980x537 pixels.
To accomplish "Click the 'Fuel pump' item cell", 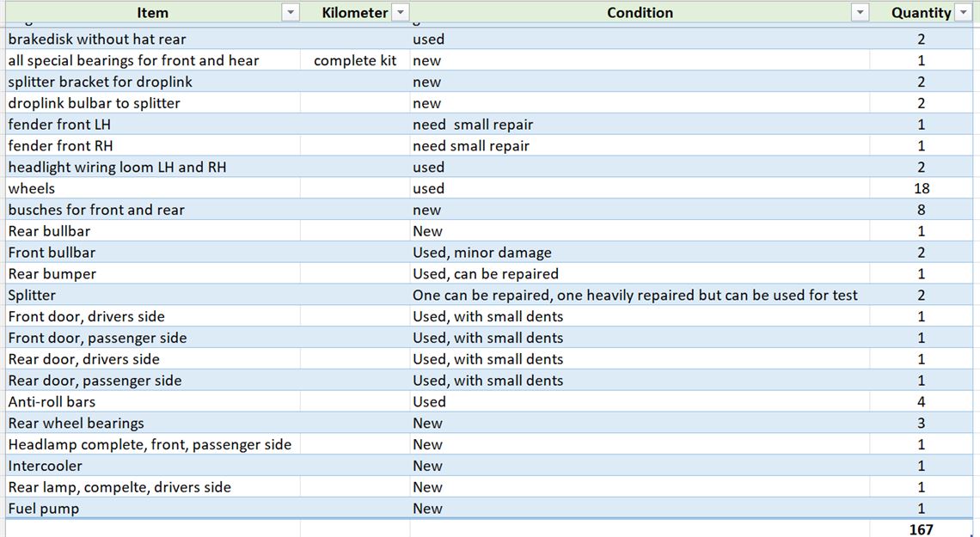I will [x=44, y=509].
